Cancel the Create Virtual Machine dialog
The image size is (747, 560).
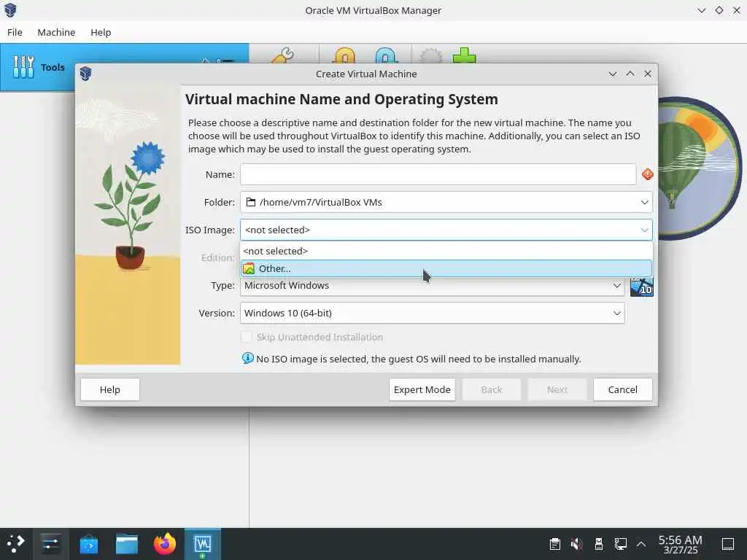click(623, 389)
